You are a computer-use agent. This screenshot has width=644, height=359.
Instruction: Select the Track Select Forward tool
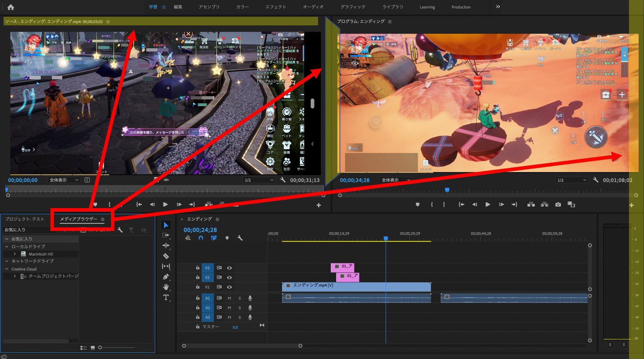(x=166, y=235)
